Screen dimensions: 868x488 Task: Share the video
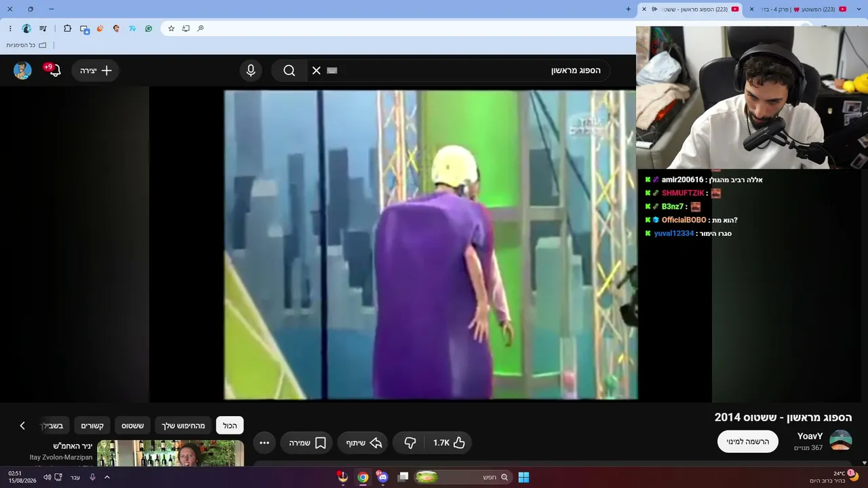[x=364, y=443]
